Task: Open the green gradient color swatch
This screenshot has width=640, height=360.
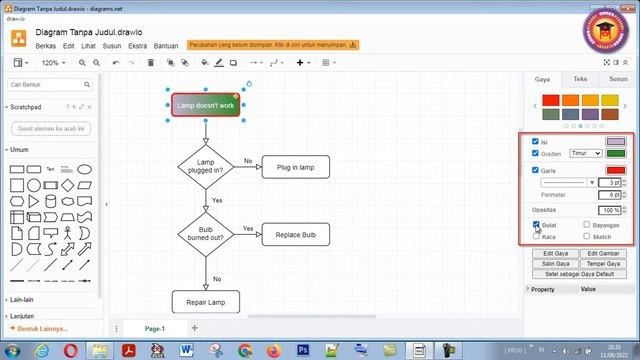Action: coord(616,153)
